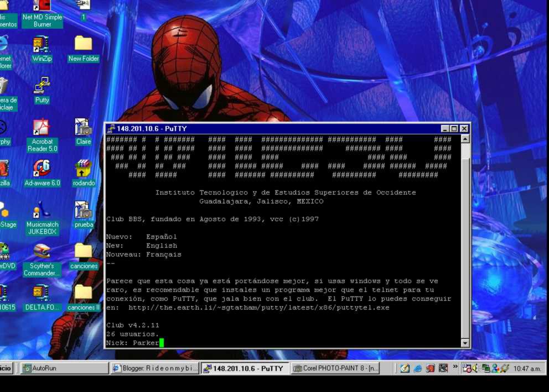Viewport: 549px width, 392px height.
Task: Click the 'Nouveau: Français' line
Action: click(x=143, y=254)
